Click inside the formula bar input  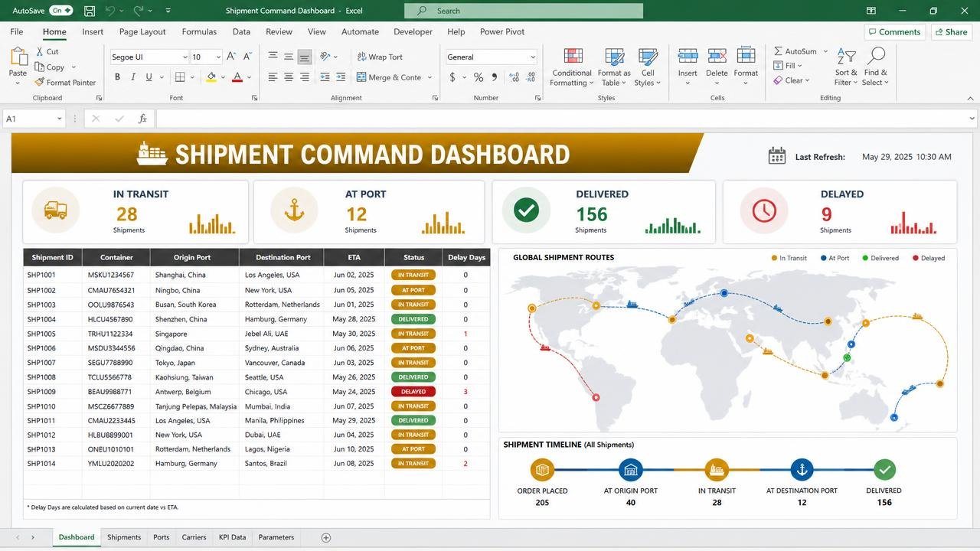(x=561, y=119)
